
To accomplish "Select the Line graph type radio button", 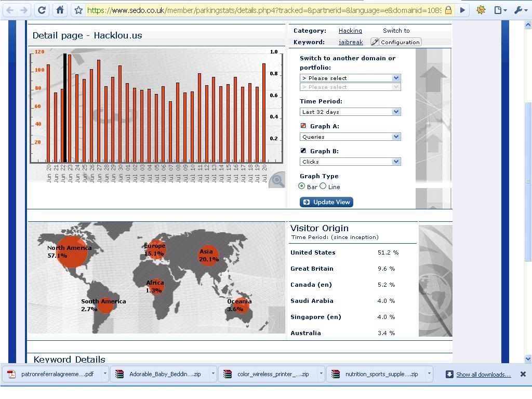I will tap(323, 186).
